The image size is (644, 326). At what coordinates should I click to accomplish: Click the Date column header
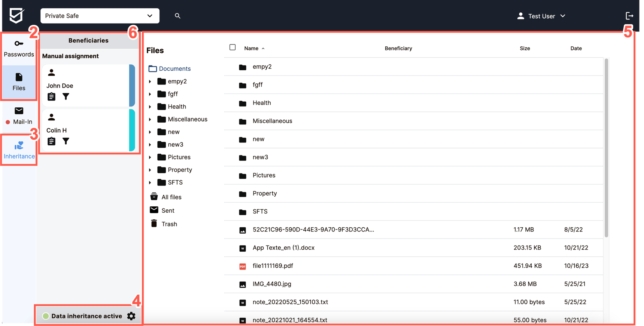point(576,48)
